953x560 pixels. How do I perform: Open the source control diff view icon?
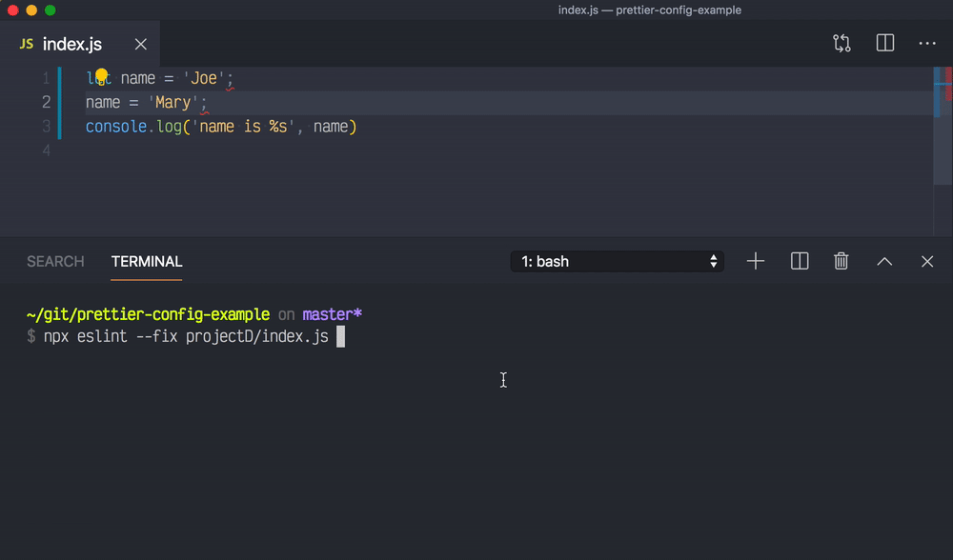point(841,43)
